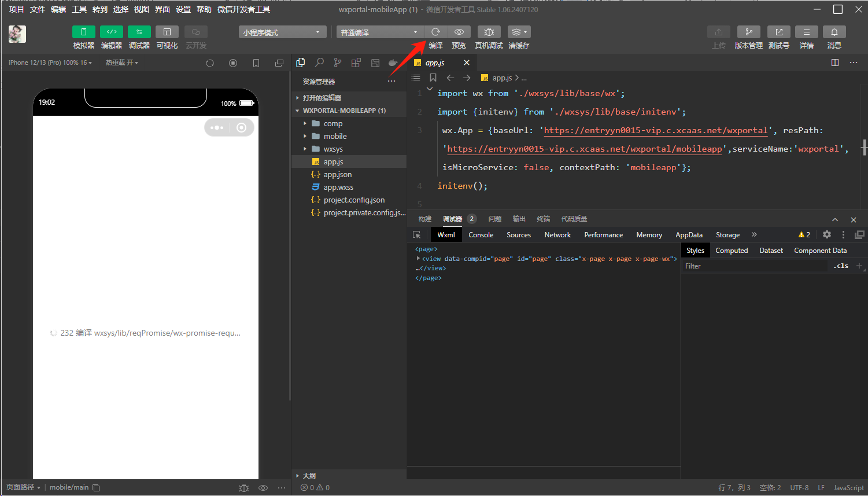Toggle the Editor (编辑器) panel button
The image size is (868, 496).
coord(112,32)
